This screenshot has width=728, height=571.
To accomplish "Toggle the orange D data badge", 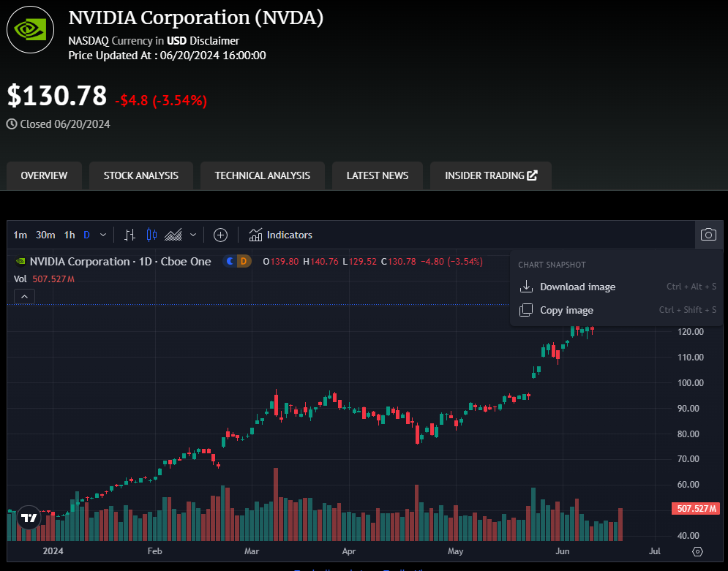I will click(244, 262).
